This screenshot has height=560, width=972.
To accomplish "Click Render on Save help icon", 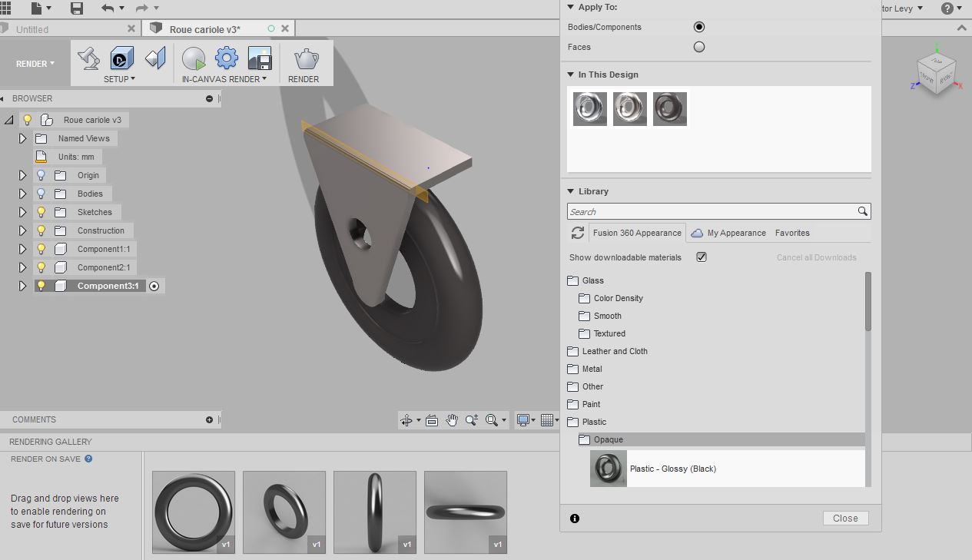I will pos(88,459).
